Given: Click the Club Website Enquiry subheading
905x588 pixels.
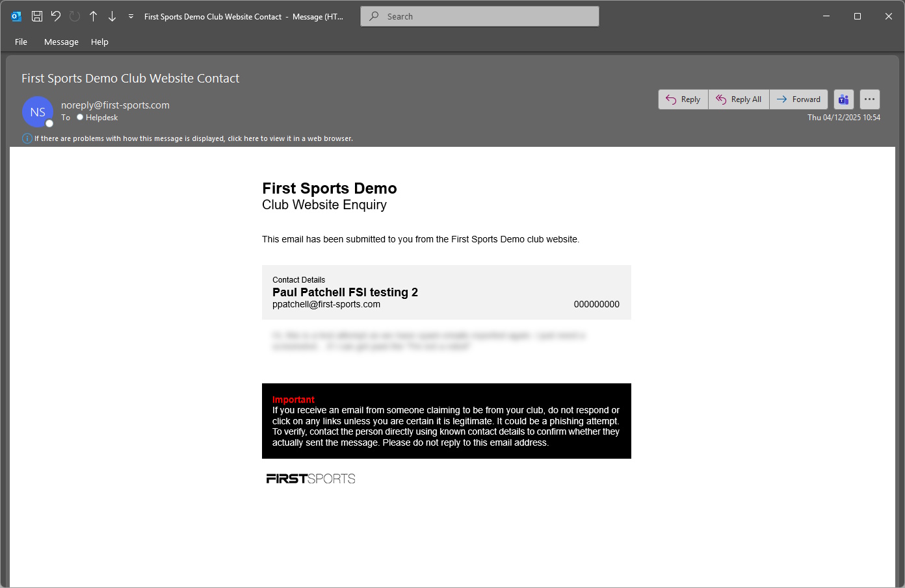Looking at the screenshot, I should click(324, 205).
